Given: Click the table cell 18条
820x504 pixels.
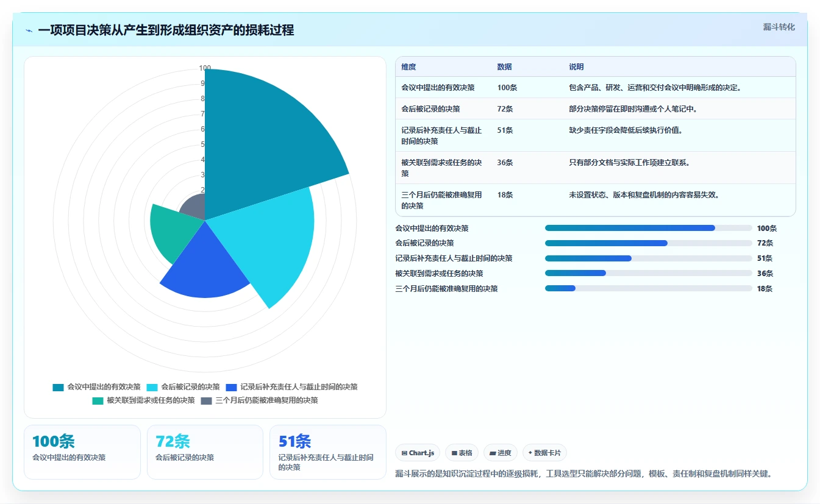Looking at the screenshot, I should point(505,195).
